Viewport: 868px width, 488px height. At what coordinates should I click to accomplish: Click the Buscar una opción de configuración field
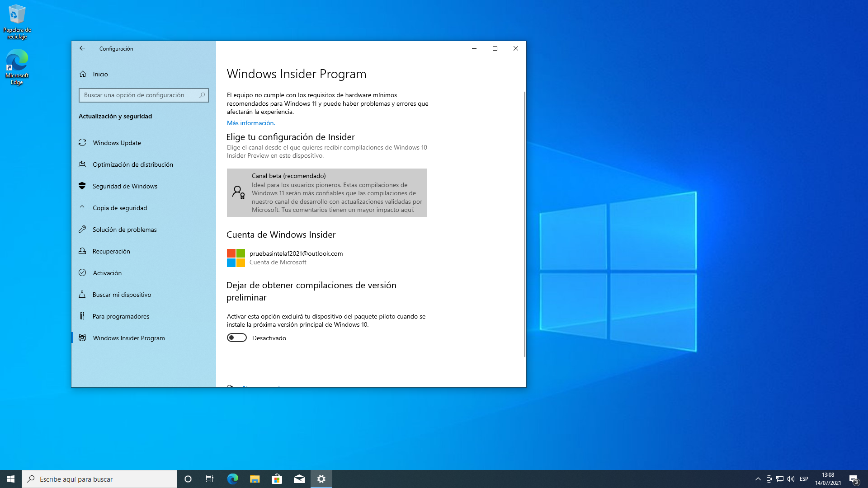point(138,95)
